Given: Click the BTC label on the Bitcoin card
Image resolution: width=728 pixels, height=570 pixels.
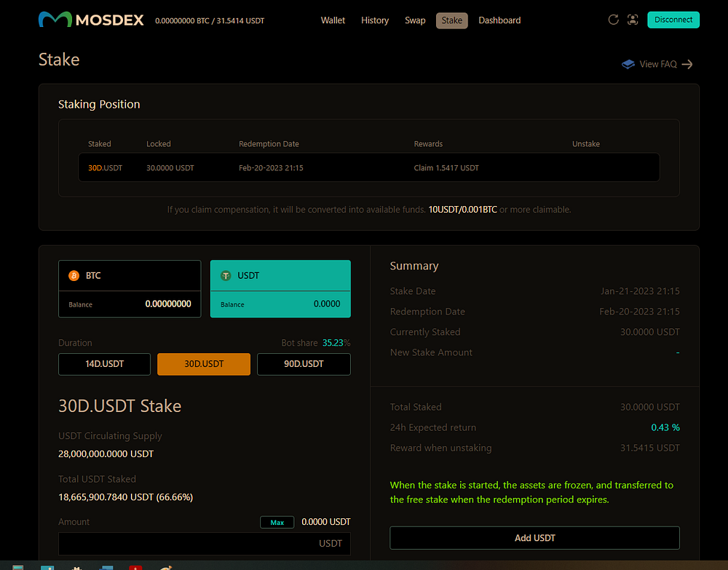Looking at the screenshot, I should [x=93, y=276].
